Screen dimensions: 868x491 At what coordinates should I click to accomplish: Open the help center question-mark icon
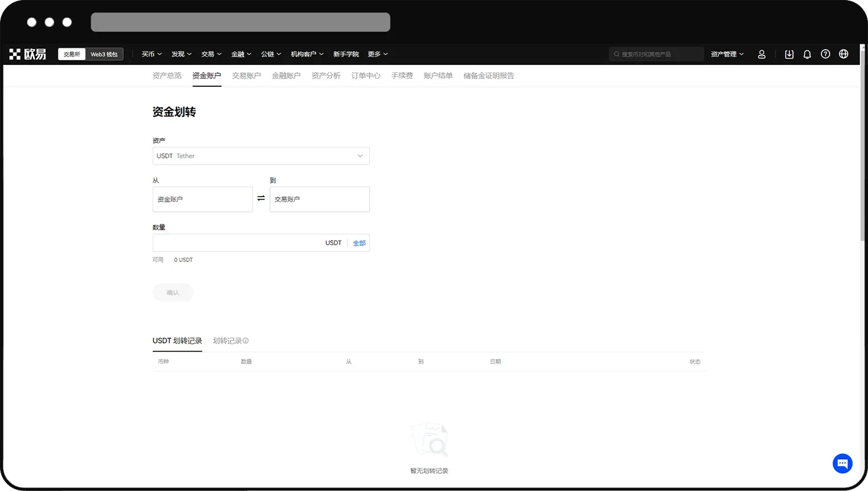(x=825, y=54)
